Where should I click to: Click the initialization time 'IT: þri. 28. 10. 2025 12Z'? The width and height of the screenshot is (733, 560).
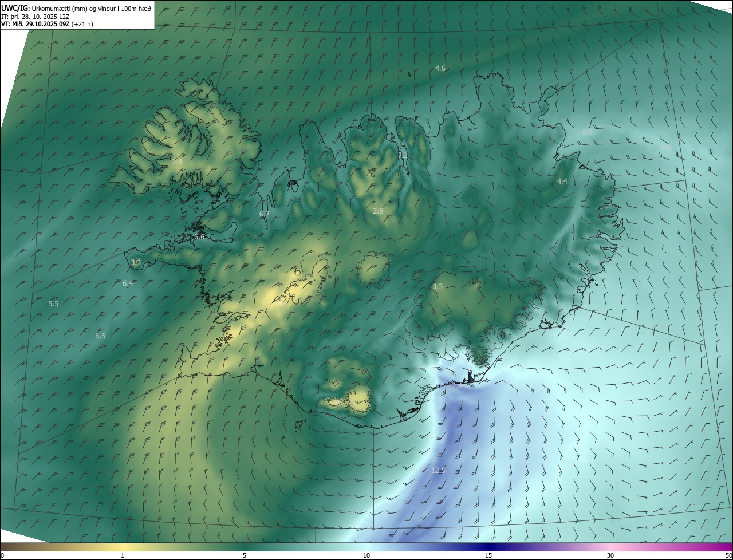click(x=35, y=16)
